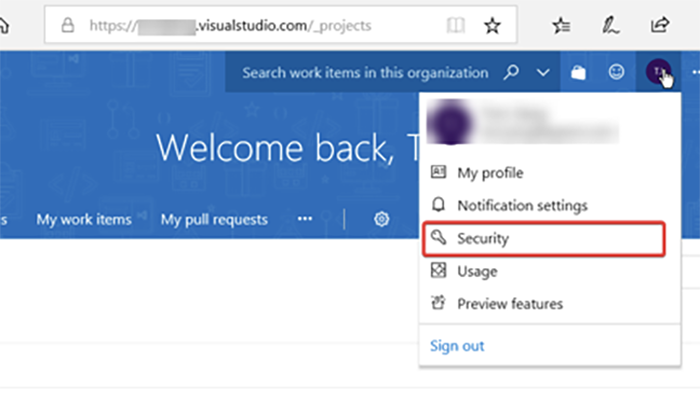Click the user avatar in header
Image resolution: width=700 pixels, height=403 pixels.
click(658, 72)
